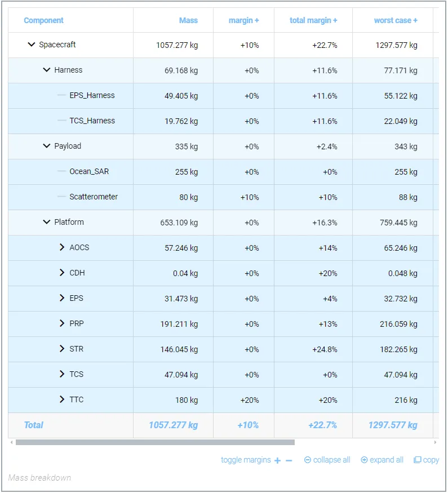448x493 pixels.
Task: Collapse the Payload subtree chevron
Action: pyautogui.click(x=47, y=146)
